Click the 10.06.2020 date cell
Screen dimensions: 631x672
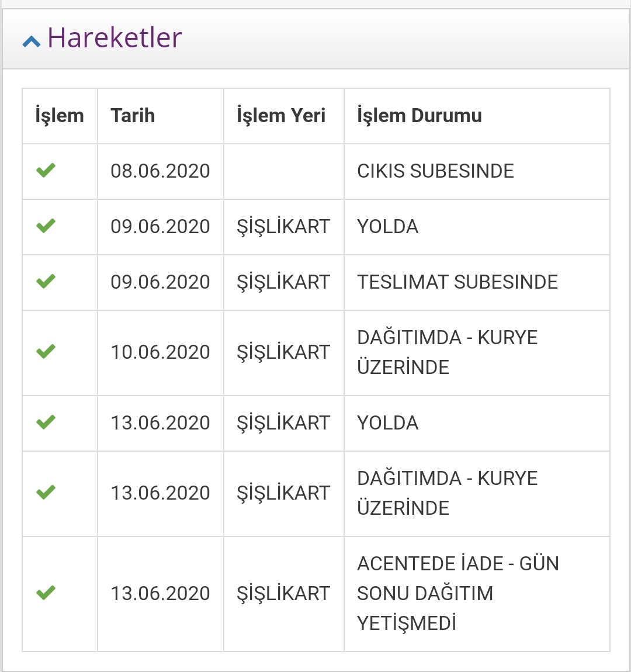(160, 352)
